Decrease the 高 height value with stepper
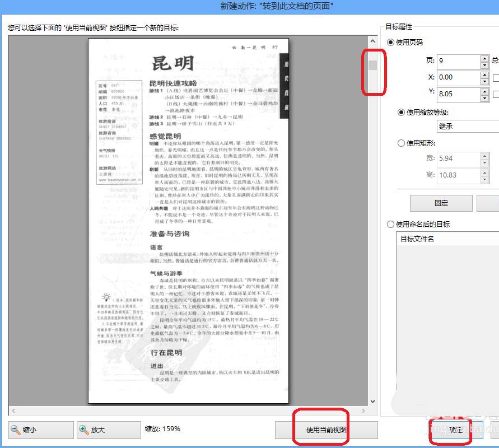This screenshot has width=499, height=448. coord(484,180)
